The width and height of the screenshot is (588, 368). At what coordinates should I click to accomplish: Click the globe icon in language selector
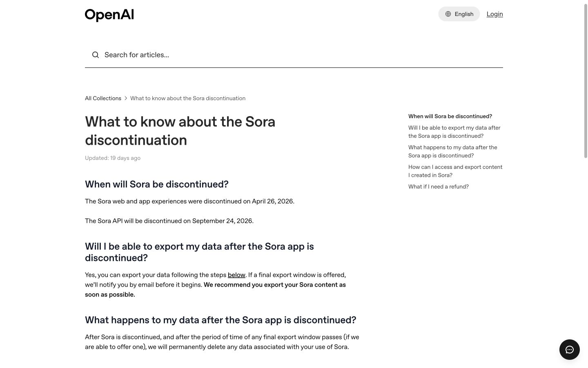(448, 14)
